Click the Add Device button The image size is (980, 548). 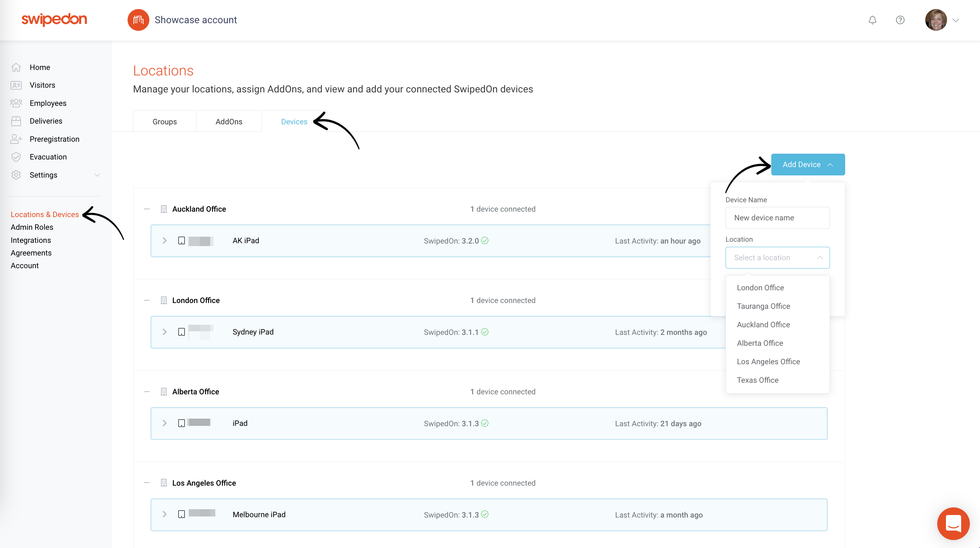coord(808,165)
